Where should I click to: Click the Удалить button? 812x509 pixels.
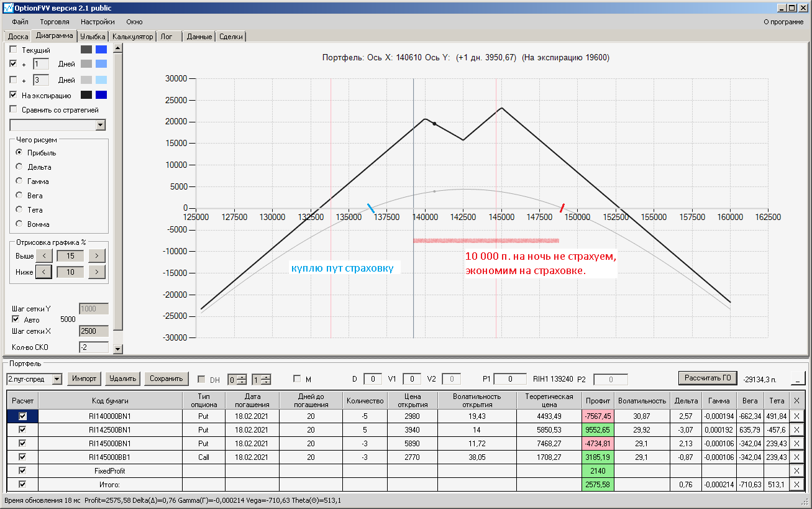point(122,378)
